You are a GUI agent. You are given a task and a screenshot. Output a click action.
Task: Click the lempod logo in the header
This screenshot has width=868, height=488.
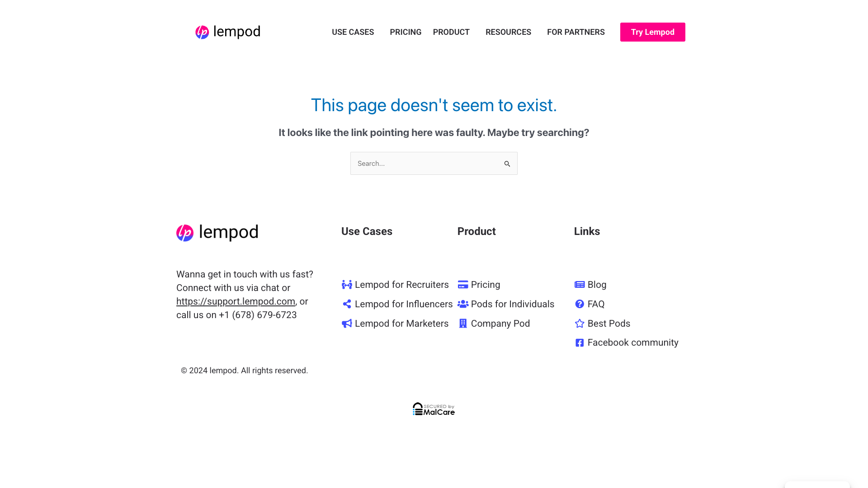click(227, 32)
